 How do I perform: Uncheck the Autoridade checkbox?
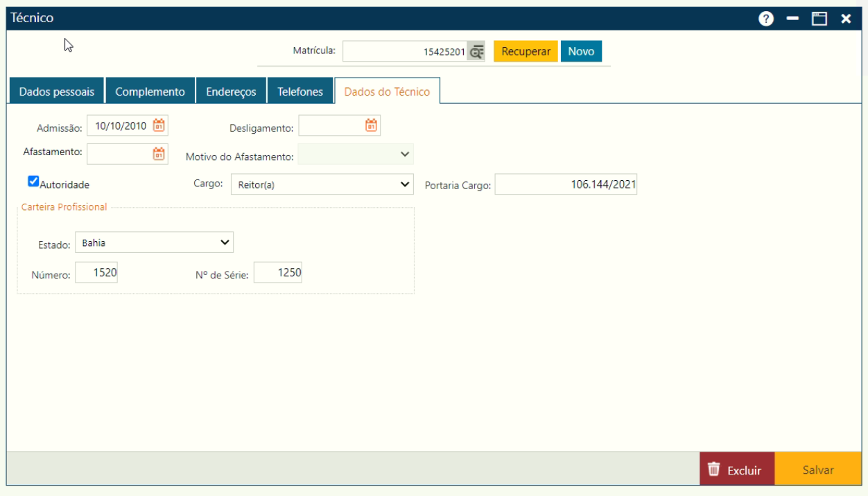pos(33,181)
